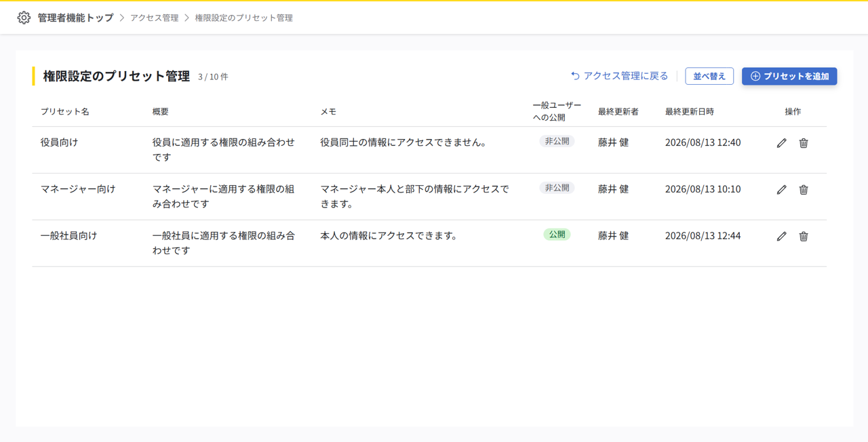The width and height of the screenshot is (868, 442).
Task: Click the 最終更新日時 column header
Action: pos(690,111)
